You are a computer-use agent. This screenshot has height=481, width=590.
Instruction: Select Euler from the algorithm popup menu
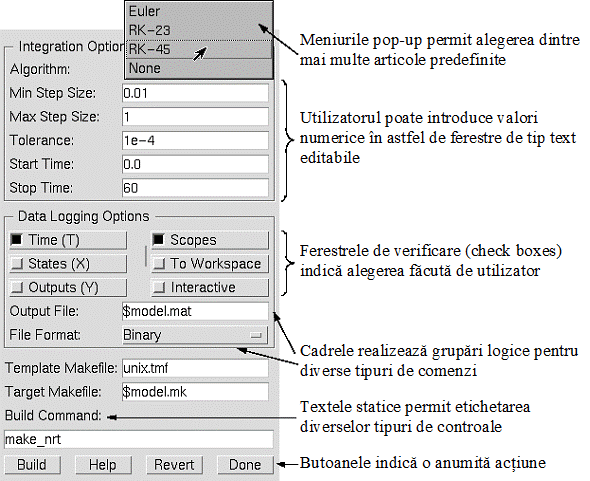199,11
